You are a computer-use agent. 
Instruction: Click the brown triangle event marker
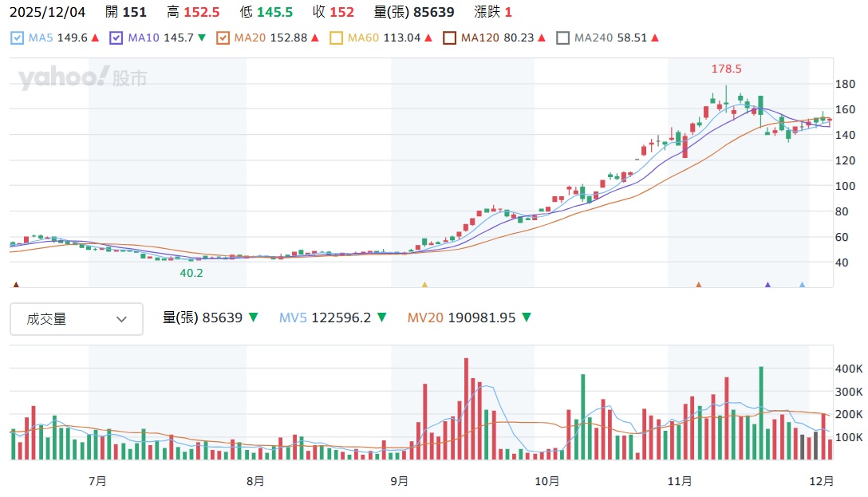point(16,284)
